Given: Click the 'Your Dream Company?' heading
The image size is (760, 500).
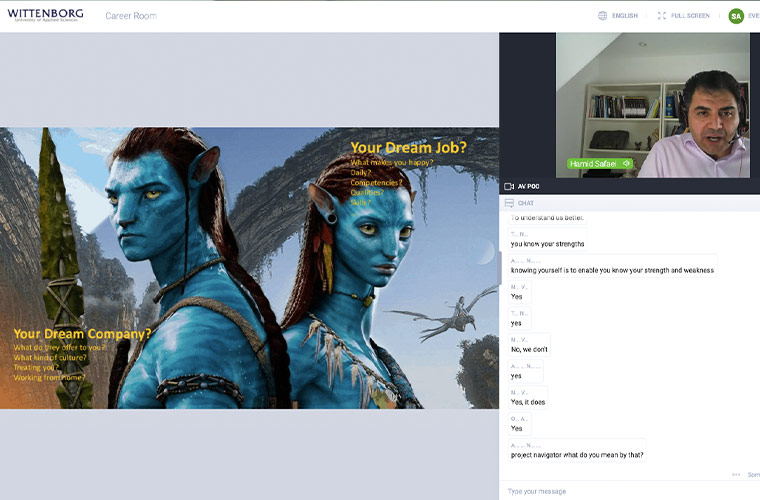Looking at the screenshot, I should [x=82, y=334].
